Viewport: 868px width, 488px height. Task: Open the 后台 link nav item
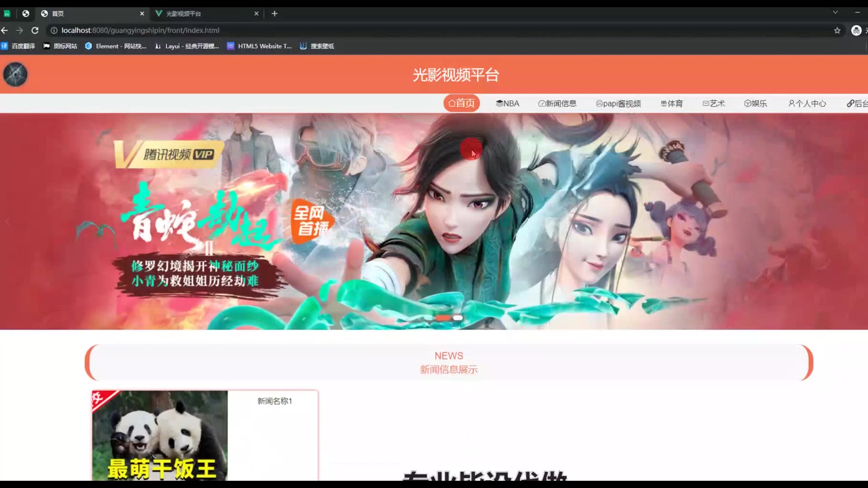[x=858, y=103]
